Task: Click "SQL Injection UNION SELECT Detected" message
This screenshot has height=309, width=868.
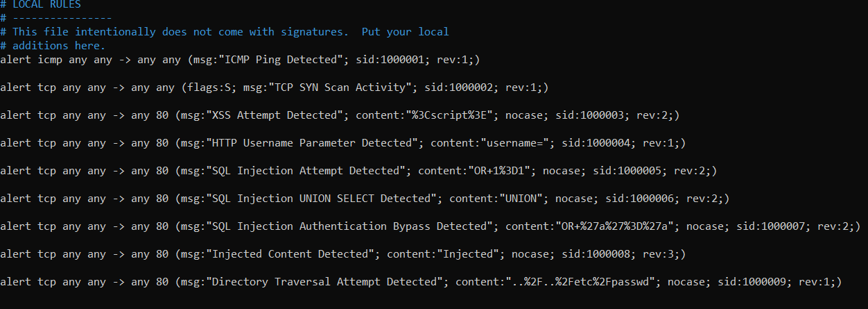Action: point(321,199)
